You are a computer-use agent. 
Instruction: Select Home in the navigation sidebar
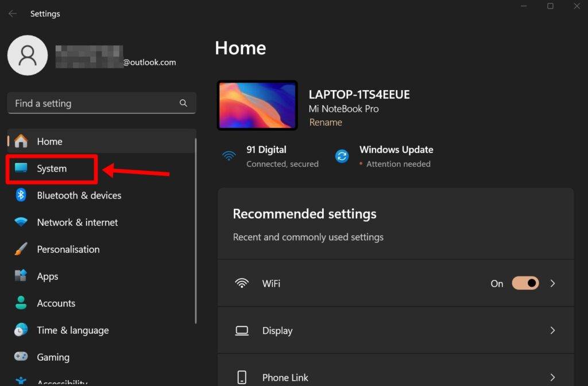coord(49,141)
